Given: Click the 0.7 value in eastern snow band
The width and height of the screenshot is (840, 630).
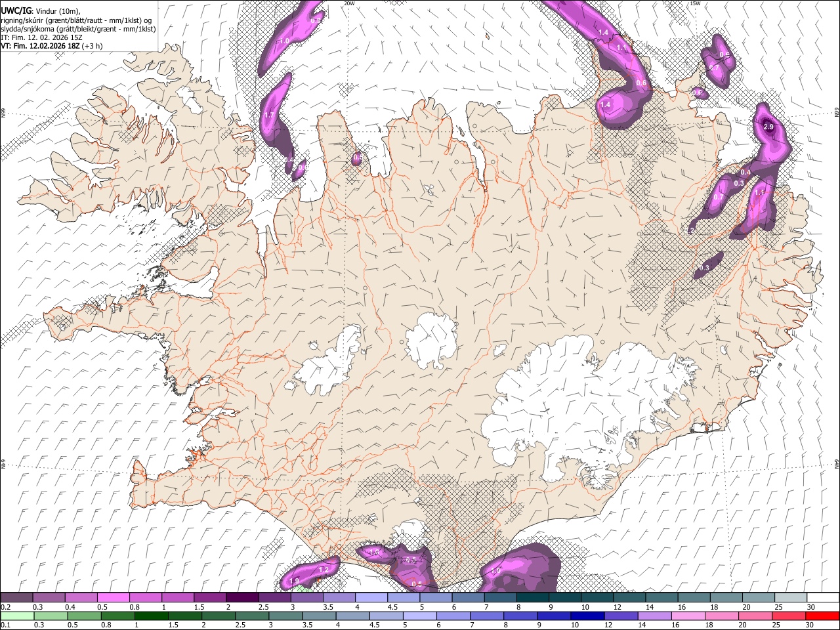Looking at the screenshot, I should click(718, 197).
